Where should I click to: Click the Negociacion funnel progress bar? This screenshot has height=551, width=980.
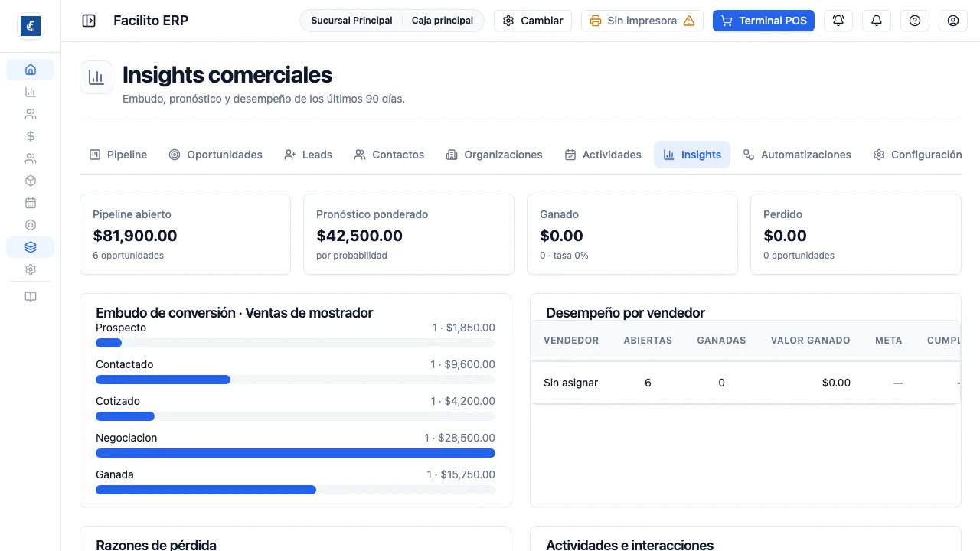point(296,453)
